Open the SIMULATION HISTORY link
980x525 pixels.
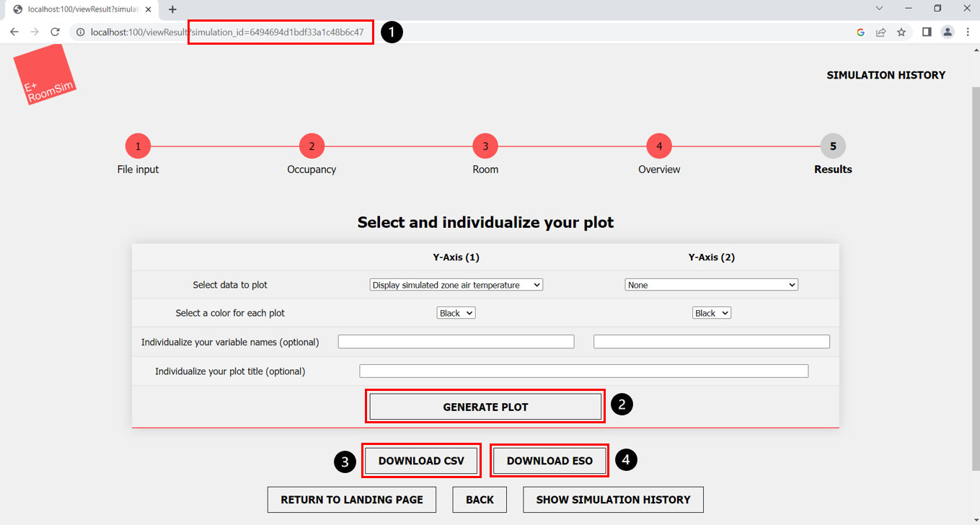(x=886, y=75)
